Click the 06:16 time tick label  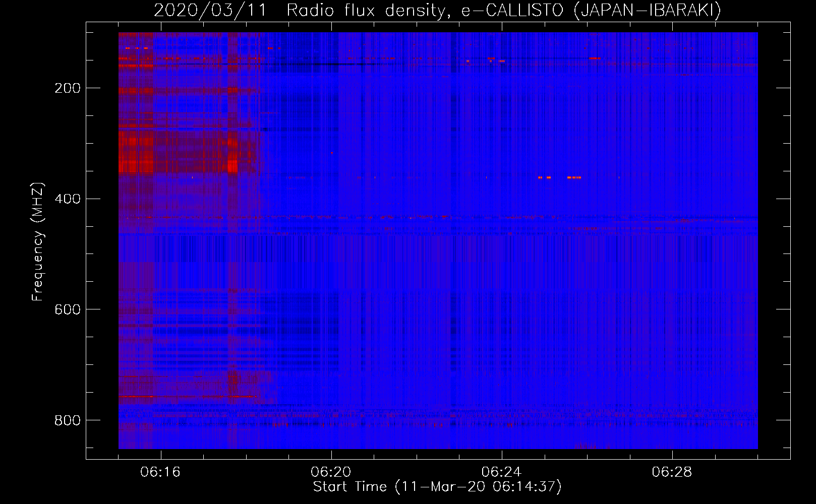pos(160,472)
